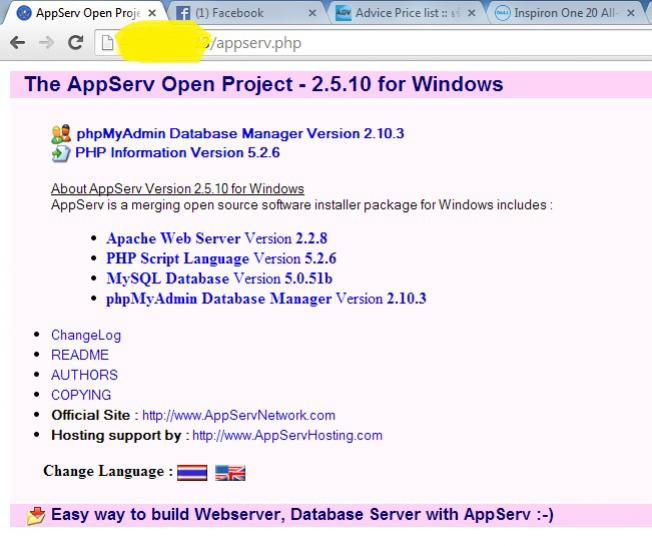The image size is (652, 546).
Task: Open the ChangeLog link
Action: click(x=86, y=335)
